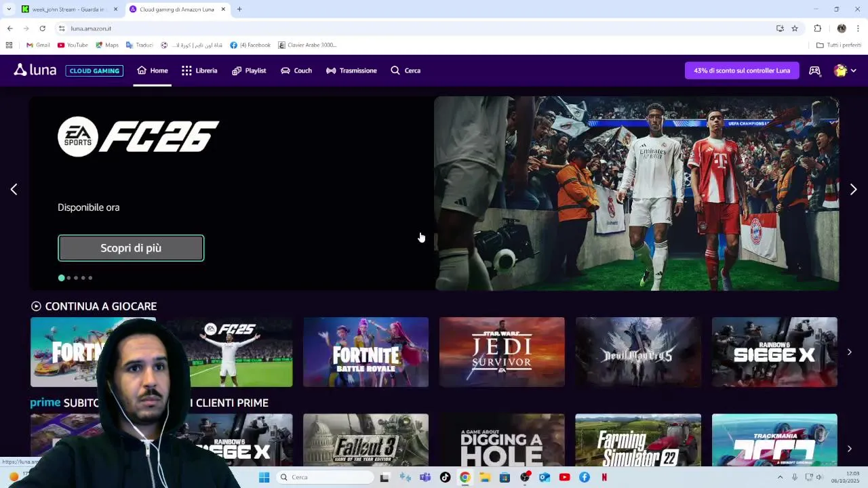
Task: Open the taskbar clock and date
Action: (x=846, y=477)
